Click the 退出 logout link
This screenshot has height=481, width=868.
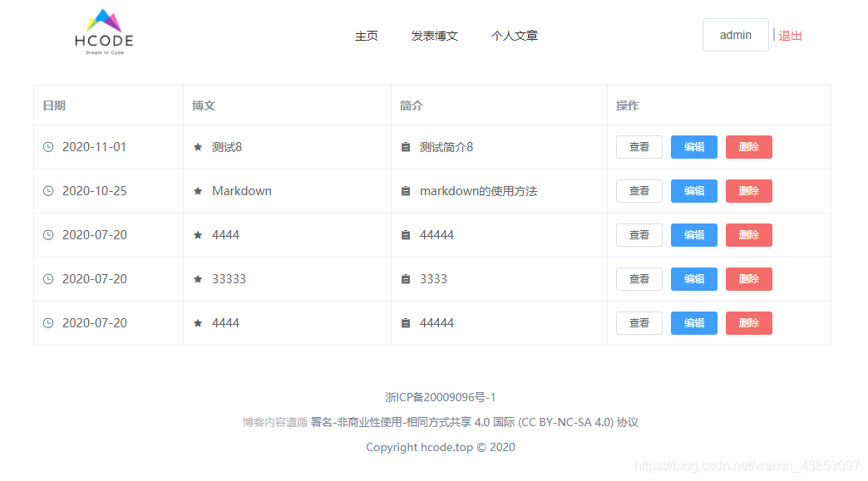pos(790,36)
